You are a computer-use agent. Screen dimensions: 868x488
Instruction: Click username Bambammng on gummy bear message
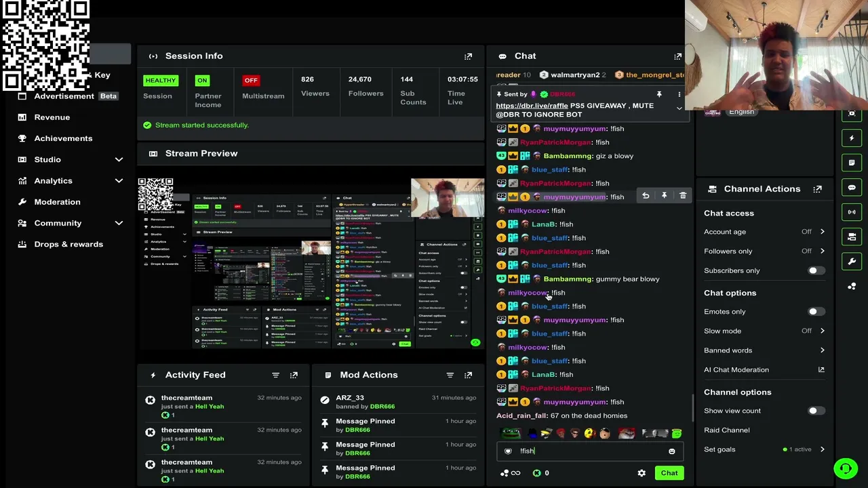[568, 279]
